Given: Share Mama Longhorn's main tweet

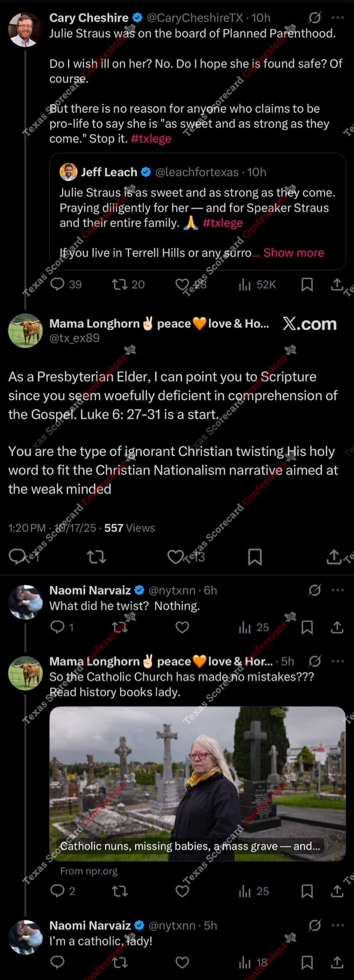Looking at the screenshot, I should (334, 557).
